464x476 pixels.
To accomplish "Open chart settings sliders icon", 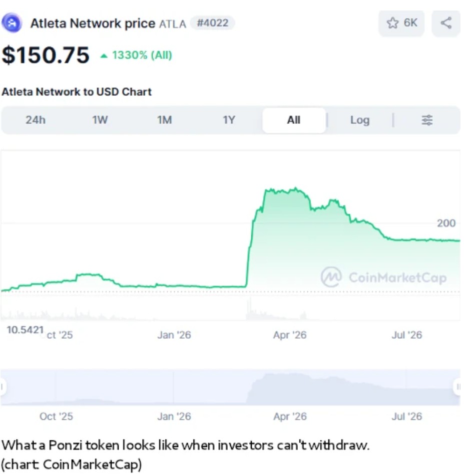I will tap(427, 120).
